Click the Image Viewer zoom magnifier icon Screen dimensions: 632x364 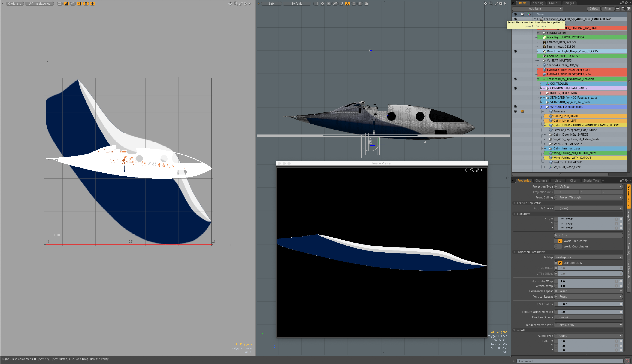click(x=472, y=170)
